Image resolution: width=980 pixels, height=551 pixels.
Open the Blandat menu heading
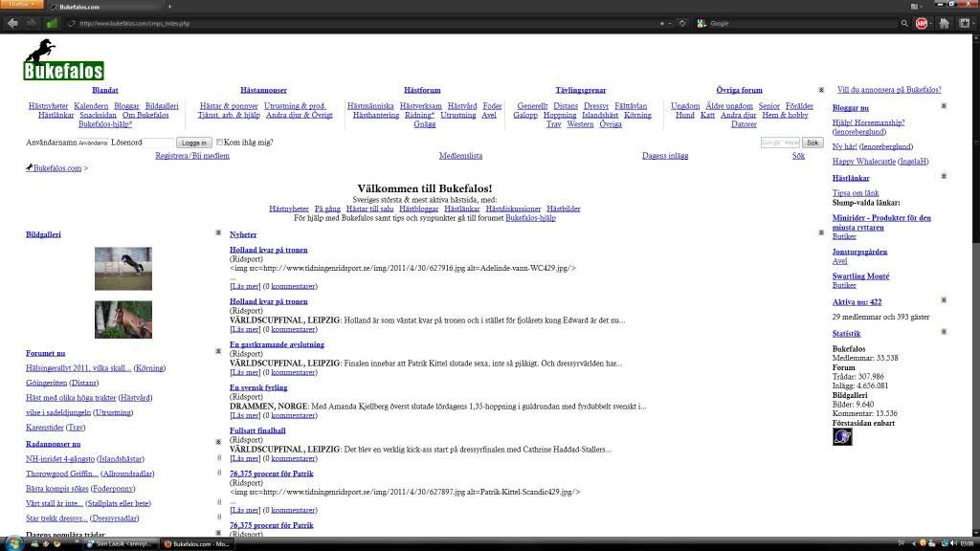pyautogui.click(x=105, y=90)
